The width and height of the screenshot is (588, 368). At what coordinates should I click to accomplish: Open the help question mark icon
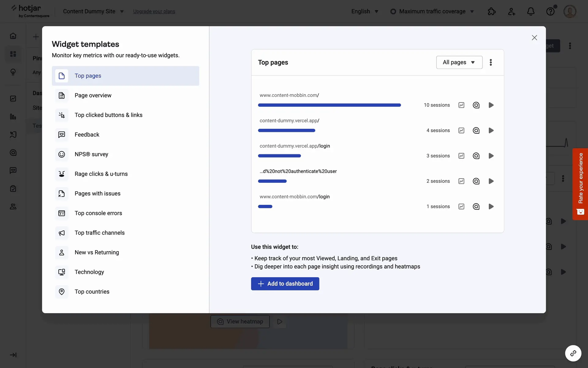(x=550, y=11)
